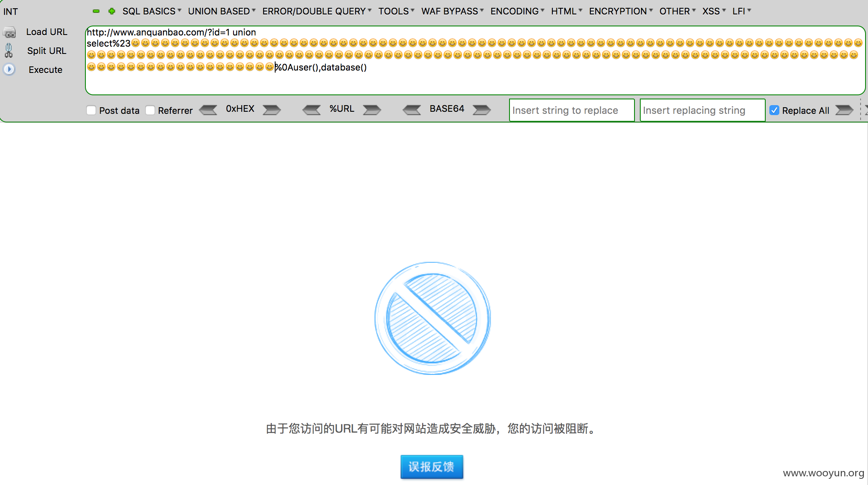Open the ERROR/DOUBLE QUERY dropdown menu

pos(317,11)
